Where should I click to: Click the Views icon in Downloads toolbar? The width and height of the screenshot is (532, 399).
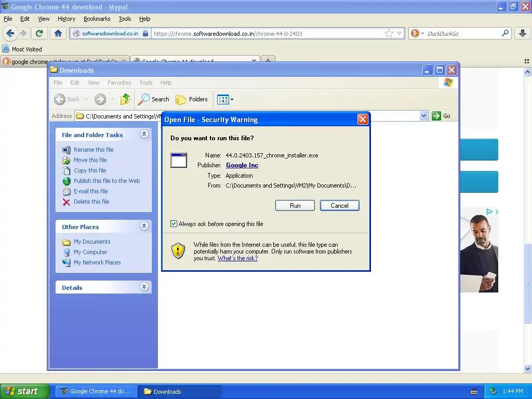coord(223,99)
